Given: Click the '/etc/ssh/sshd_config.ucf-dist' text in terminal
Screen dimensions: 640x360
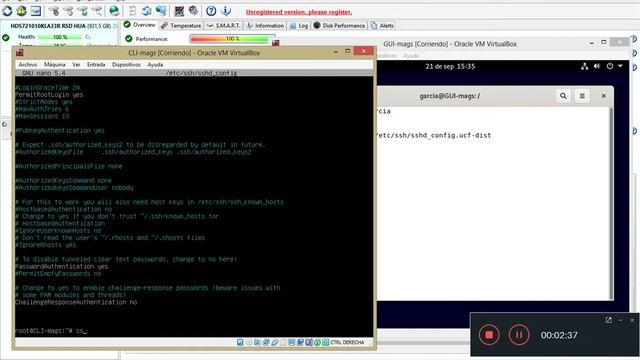Looking at the screenshot, I should 433,135.
